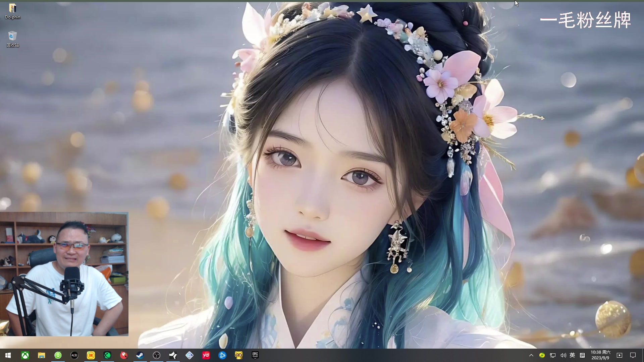644x362 pixels.
Task: Open the green 360 browser icon
Action: tap(58, 355)
